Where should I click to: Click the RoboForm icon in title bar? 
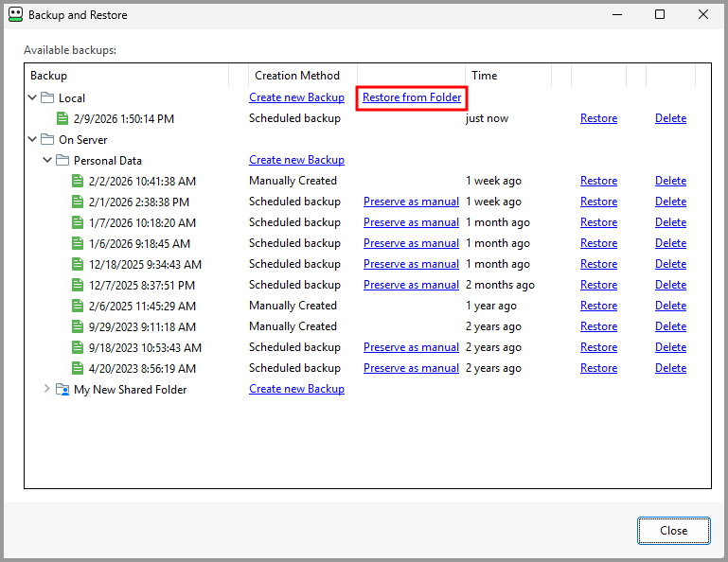[15, 14]
